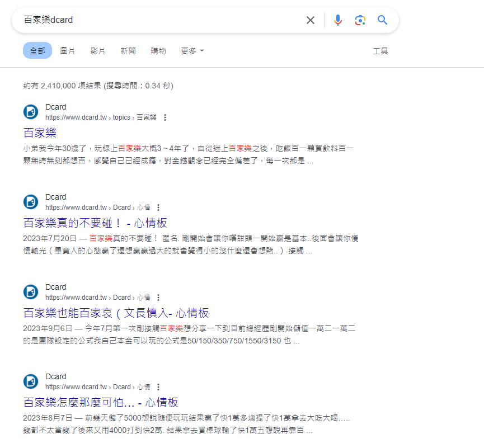Click the search field containing 百家樂dcard
Screen dimensions: 484x448
[157, 20]
